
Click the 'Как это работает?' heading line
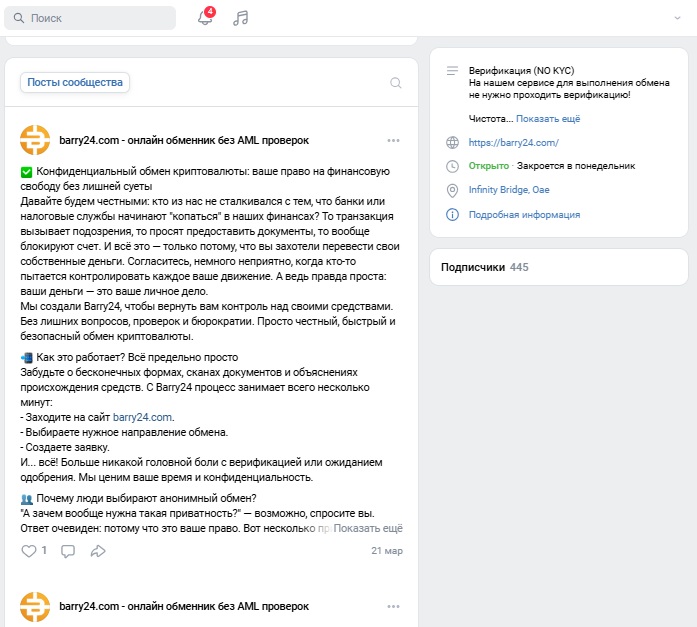pos(137,357)
